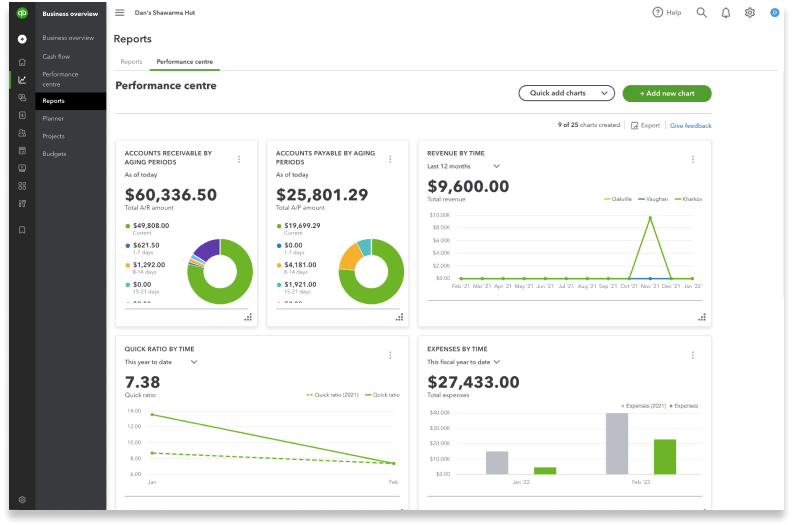Click the $27,433.00 total expenses value
This screenshot has width=792, height=525.
[473, 382]
